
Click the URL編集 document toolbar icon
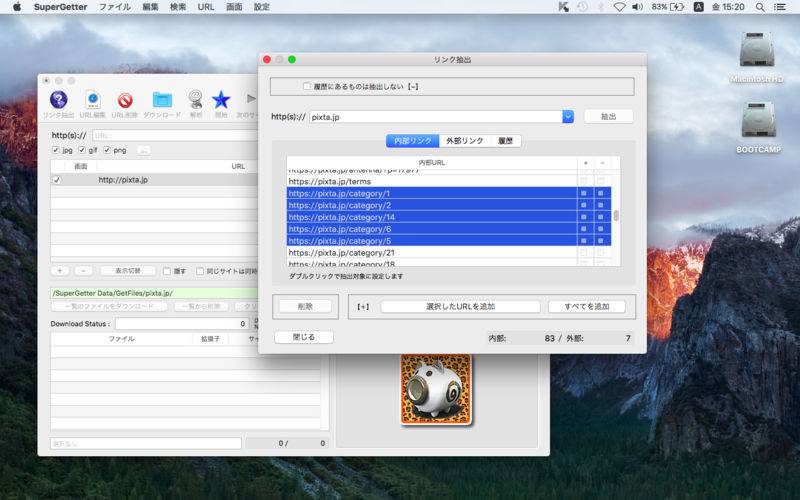(93, 99)
